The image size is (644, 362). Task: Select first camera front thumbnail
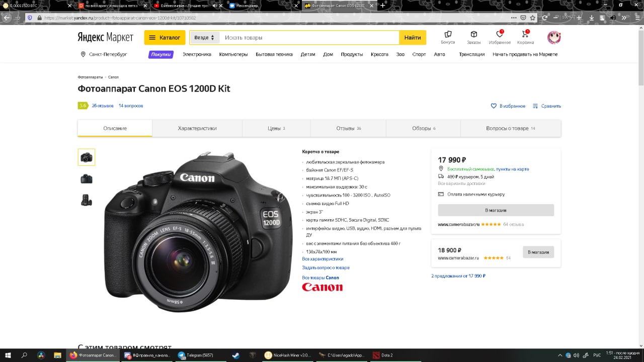point(87,157)
